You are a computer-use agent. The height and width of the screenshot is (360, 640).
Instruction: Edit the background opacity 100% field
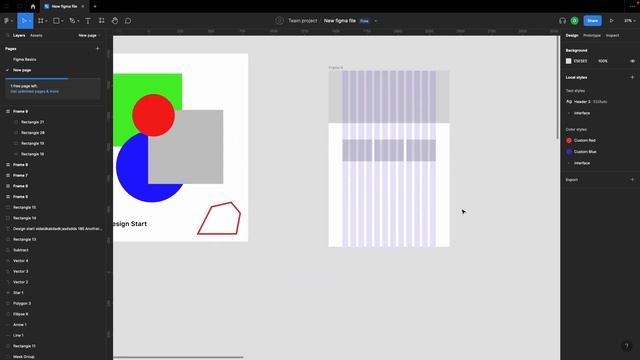pyautogui.click(x=603, y=61)
